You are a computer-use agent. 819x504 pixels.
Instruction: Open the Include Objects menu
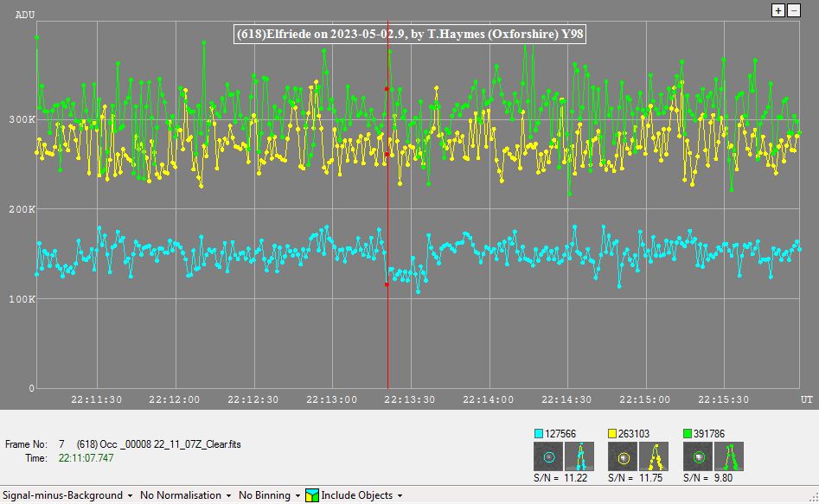coord(362,495)
